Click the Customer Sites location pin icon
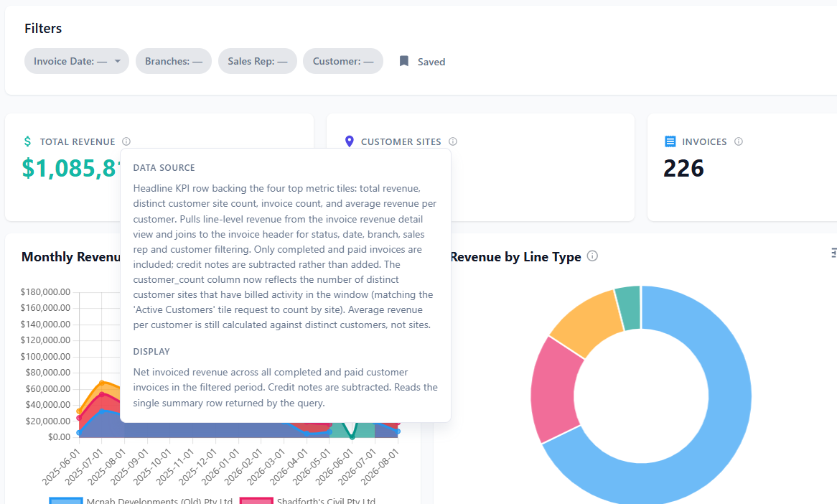The image size is (837, 504). (349, 141)
